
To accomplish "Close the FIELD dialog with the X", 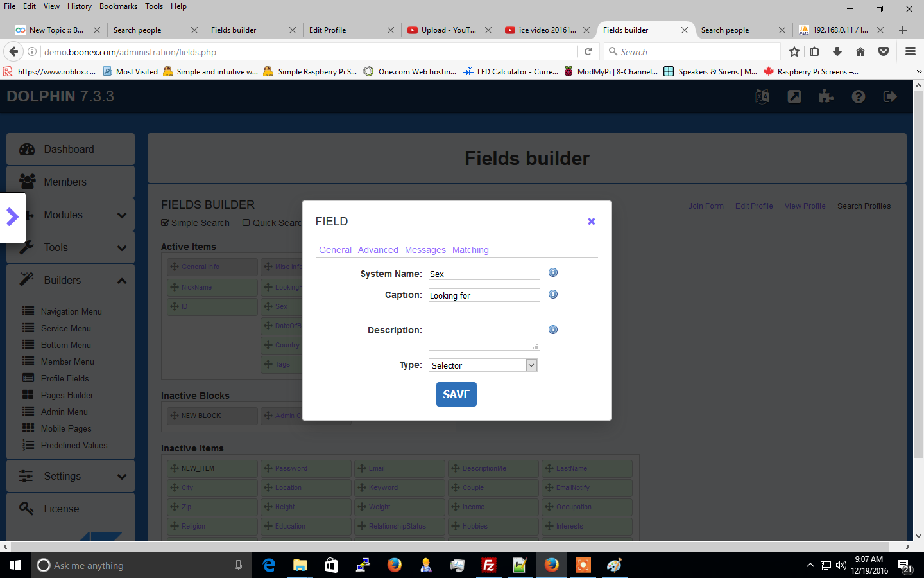I will tap(592, 222).
